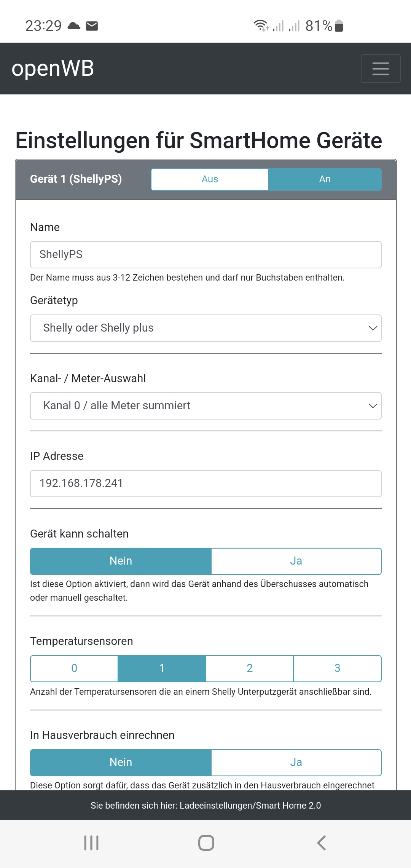
Task: Enable Ja for In Hausverbrauch einrechnen
Action: 296,763
